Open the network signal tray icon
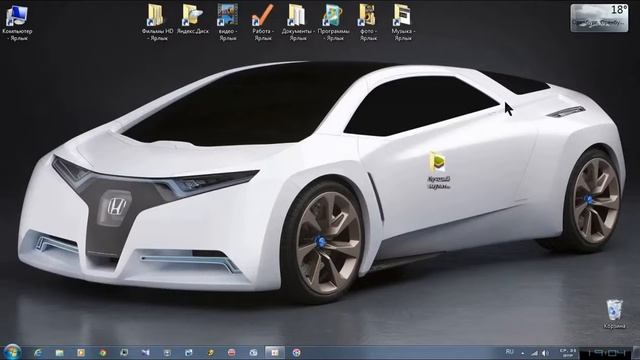 coord(534,353)
